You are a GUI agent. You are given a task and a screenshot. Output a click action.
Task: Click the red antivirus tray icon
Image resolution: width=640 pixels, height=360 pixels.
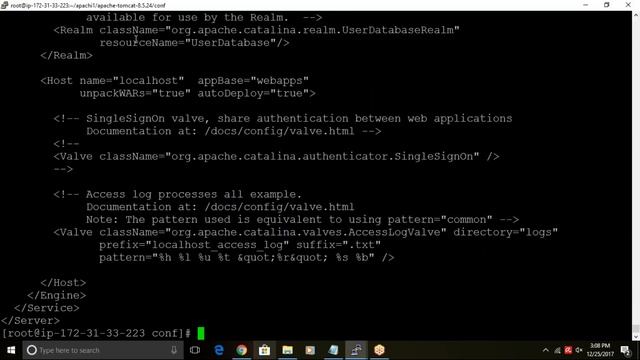click(x=568, y=350)
